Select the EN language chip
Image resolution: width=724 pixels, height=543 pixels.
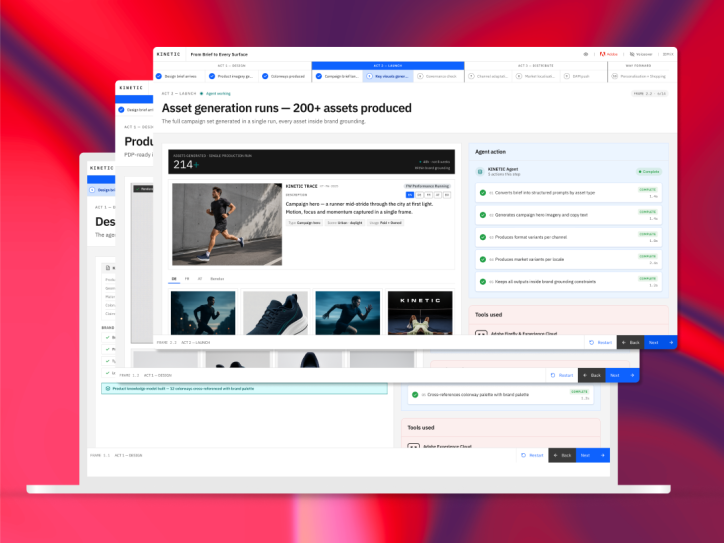pos(410,195)
